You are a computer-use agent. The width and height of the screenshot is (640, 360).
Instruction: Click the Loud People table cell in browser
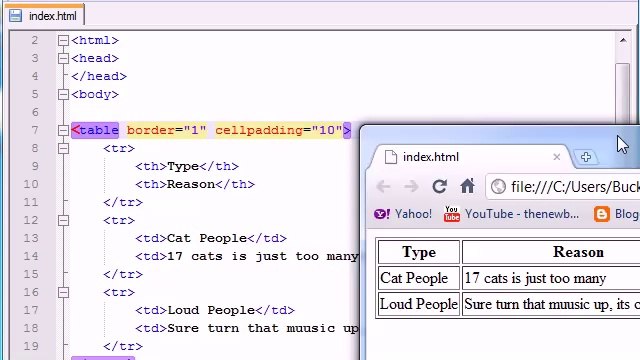[419, 304]
